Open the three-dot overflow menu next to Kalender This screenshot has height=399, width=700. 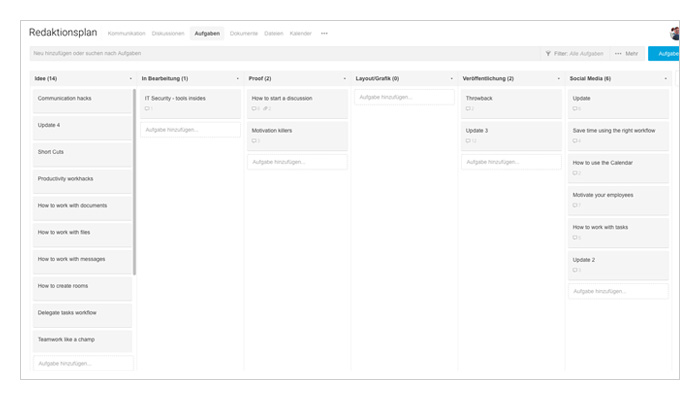(x=324, y=33)
